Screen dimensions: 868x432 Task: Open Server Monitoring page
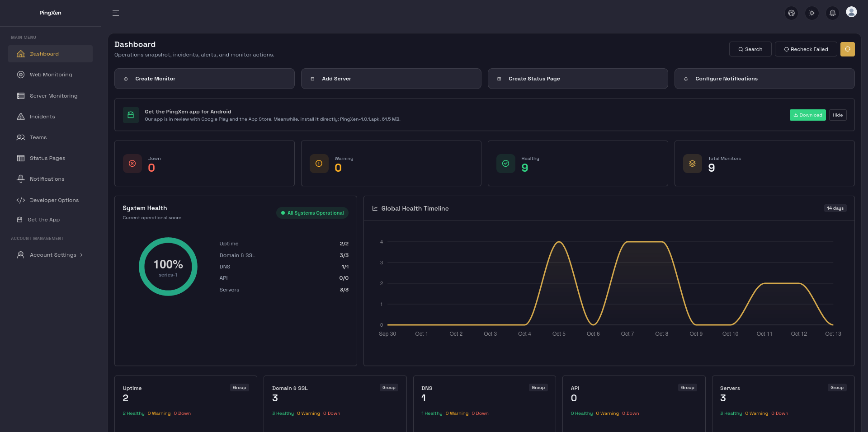pyautogui.click(x=50, y=96)
